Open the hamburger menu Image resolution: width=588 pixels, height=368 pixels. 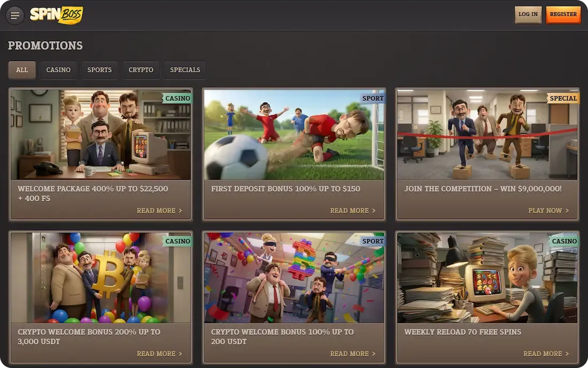pos(15,16)
